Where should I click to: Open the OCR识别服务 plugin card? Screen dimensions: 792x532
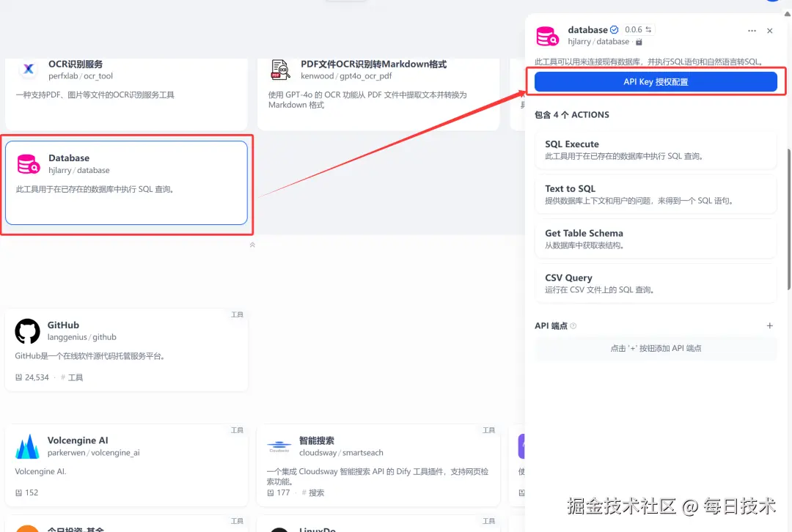126,95
